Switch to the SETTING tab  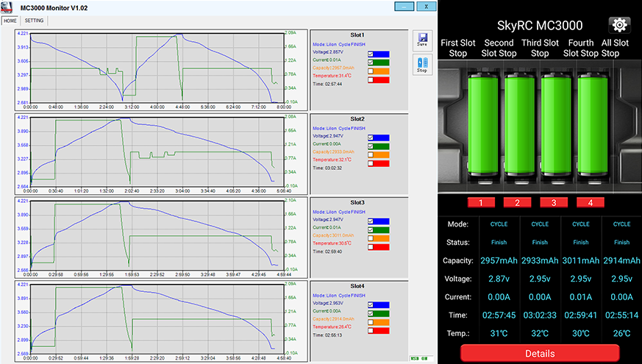34,21
